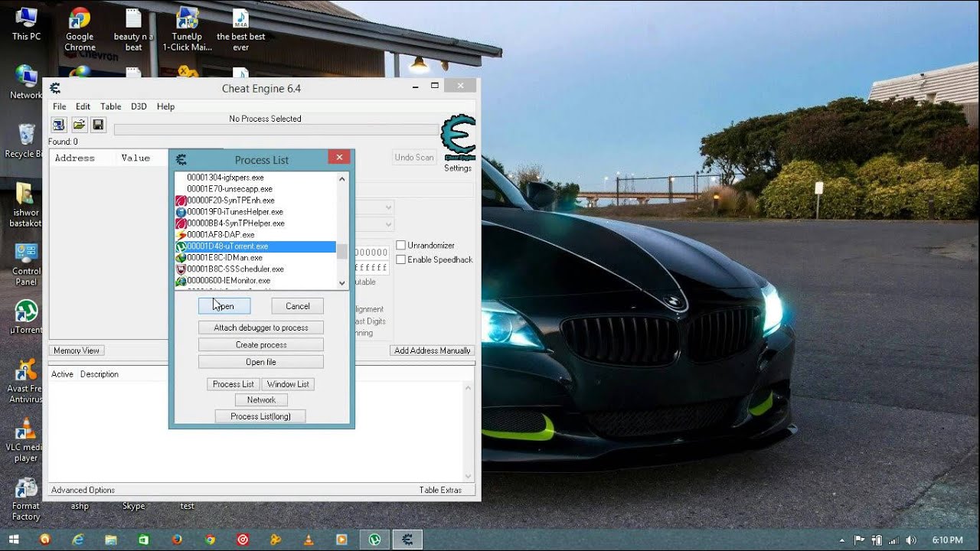Open Chrome from the taskbar
The height and width of the screenshot is (551, 980).
click(211, 540)
